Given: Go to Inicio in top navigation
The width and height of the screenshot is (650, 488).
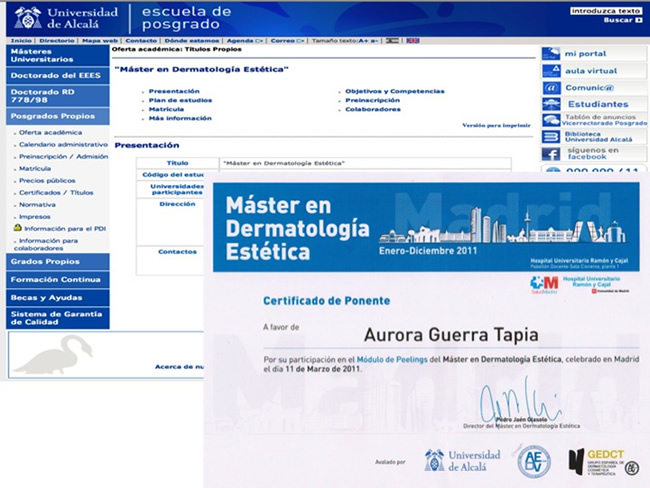Looking at the screenshot, I should point(21,41).
